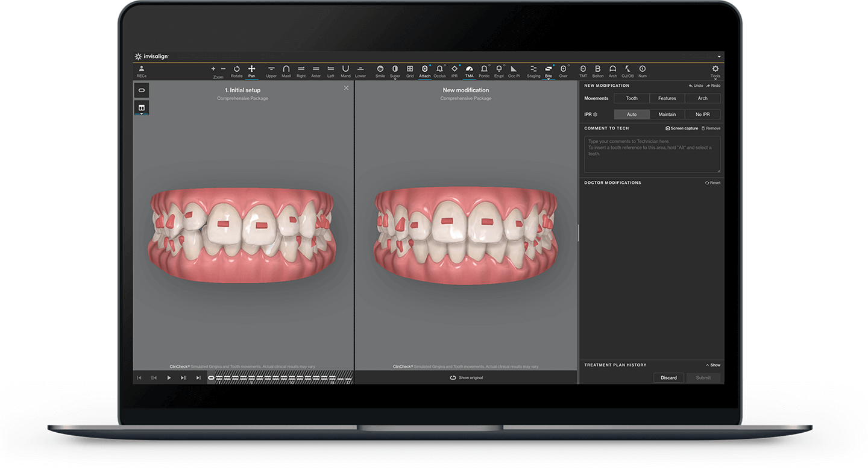Click Undo in New Modification panel
Screen dimensions: 868x475
pos(696,86)
